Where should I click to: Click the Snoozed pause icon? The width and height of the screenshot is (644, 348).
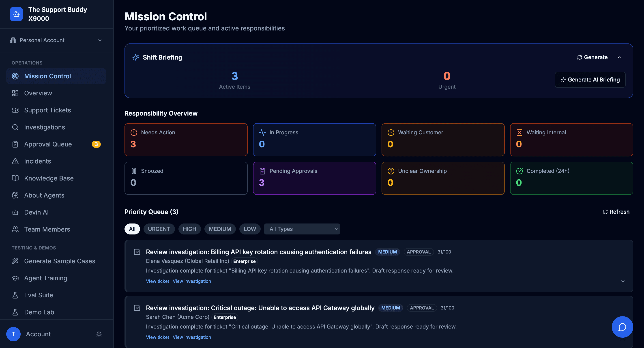(x=134, y=171)
